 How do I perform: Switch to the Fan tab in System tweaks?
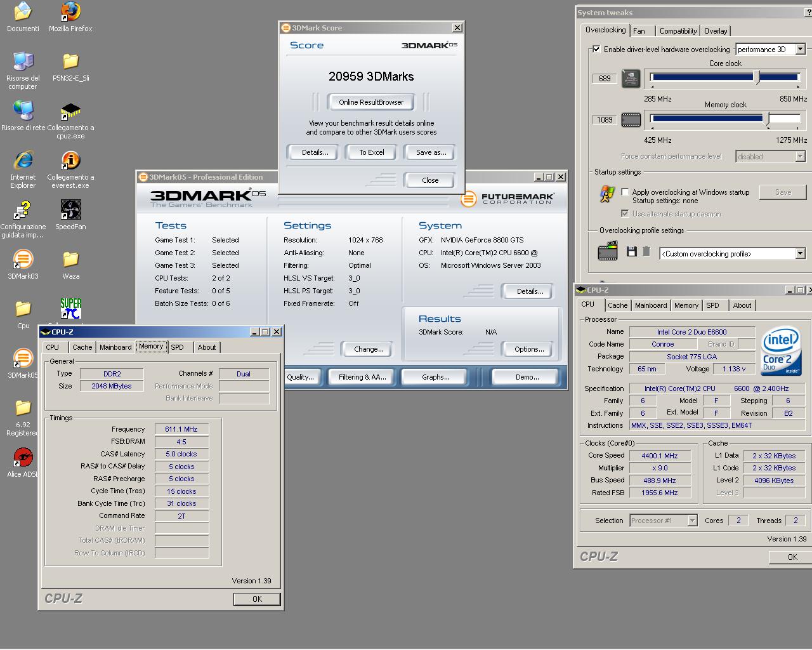(x=639, y=30)
